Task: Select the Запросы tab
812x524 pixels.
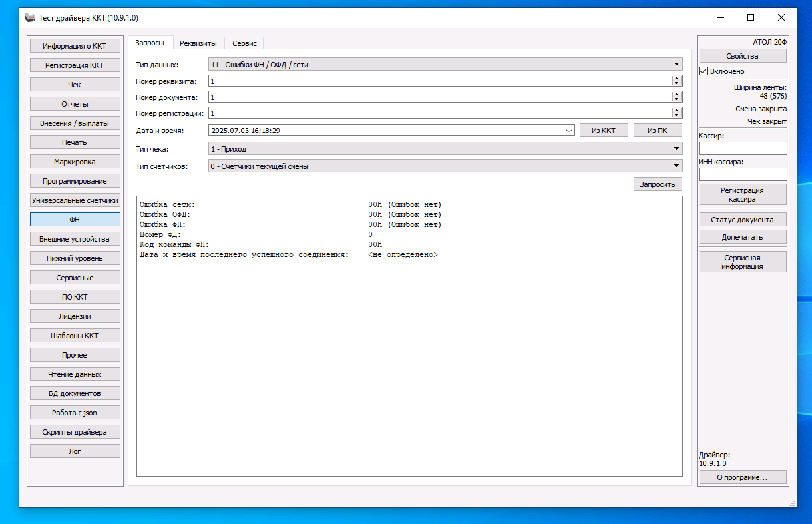Action: pyautogui.click(x=150, y=43)
